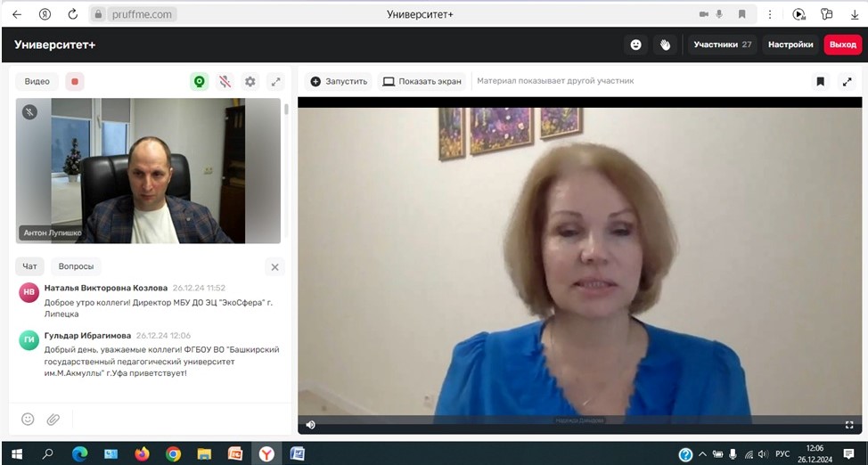The height and width of the screenshot is (465, 868).
Task: Click the red record button in video panel
Action: click(x=75, y=81)
